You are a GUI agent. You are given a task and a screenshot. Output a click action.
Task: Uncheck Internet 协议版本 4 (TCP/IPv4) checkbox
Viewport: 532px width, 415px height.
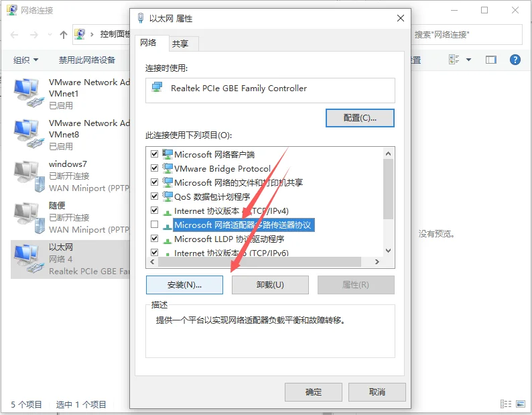pyautogui.click(x=154, y=211)
